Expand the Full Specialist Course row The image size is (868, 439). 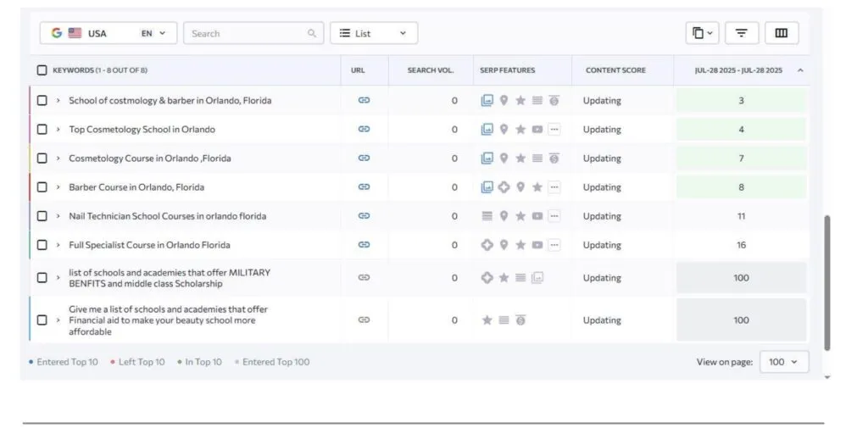coord(58,245)
